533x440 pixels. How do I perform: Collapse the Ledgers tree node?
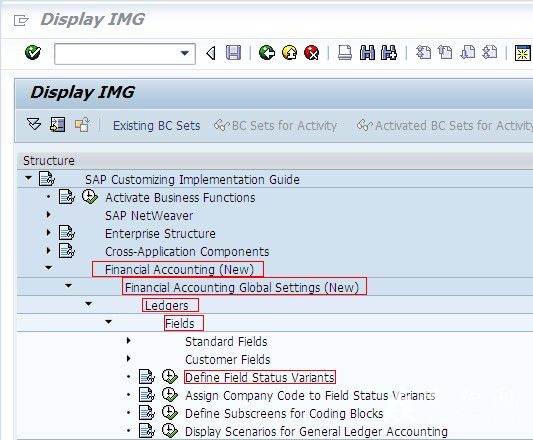point(88,304)
